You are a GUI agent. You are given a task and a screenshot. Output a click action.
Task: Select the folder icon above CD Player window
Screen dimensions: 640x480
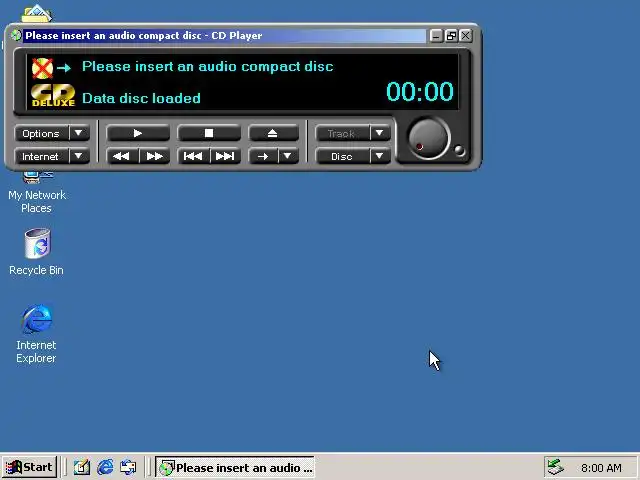click(36, 14)
